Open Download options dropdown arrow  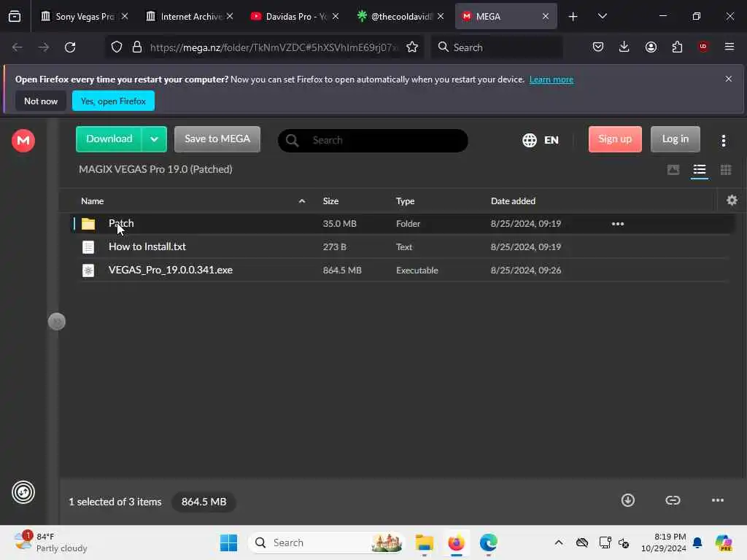154,139
